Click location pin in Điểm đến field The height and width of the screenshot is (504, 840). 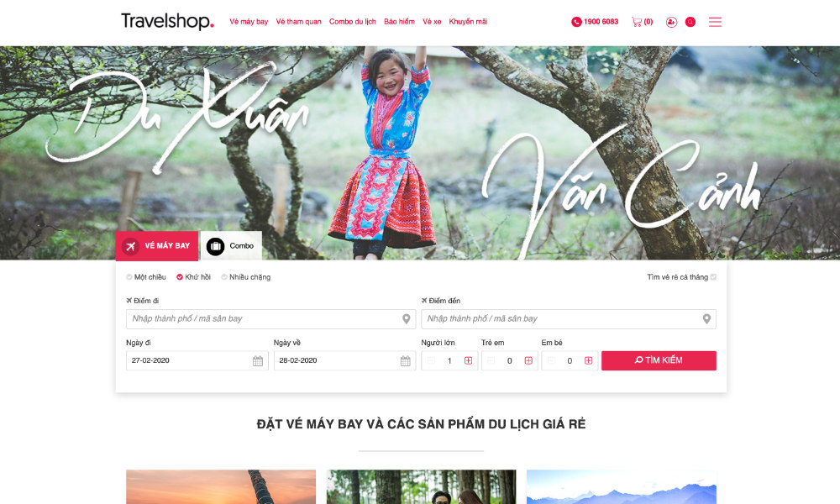[706, 319]
